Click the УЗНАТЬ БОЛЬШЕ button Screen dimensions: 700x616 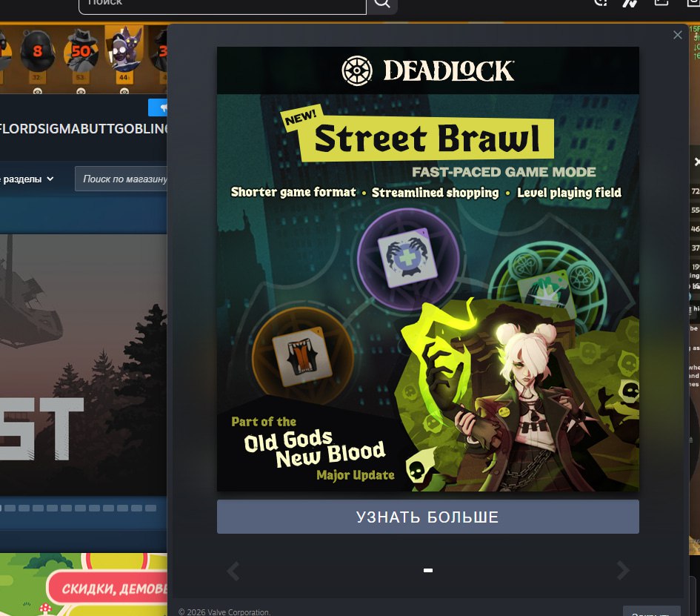point(427,517)
